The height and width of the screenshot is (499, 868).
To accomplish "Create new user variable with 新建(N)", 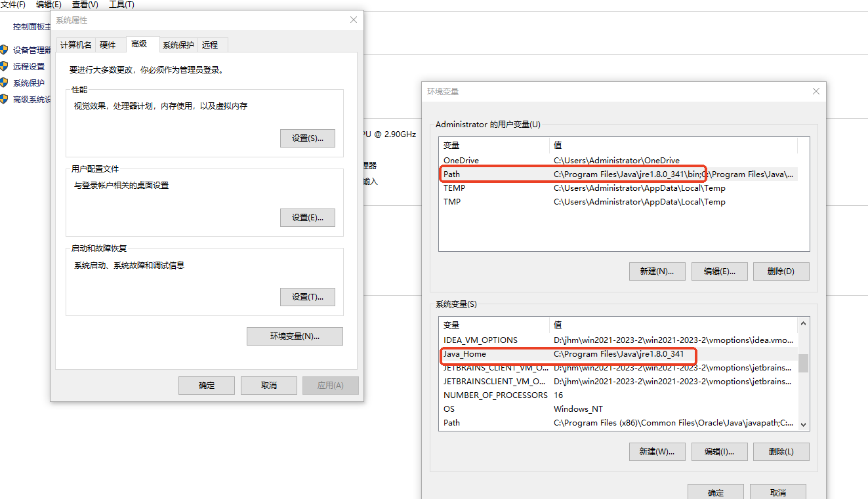I will click(x=657, y=271).
